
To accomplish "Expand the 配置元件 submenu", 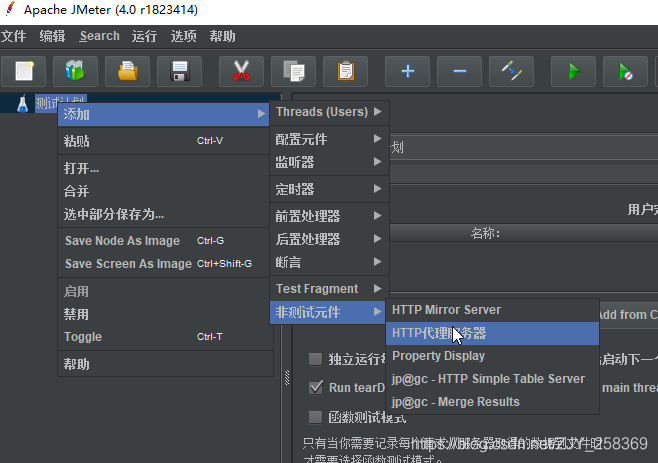I will tap(329, 139).
